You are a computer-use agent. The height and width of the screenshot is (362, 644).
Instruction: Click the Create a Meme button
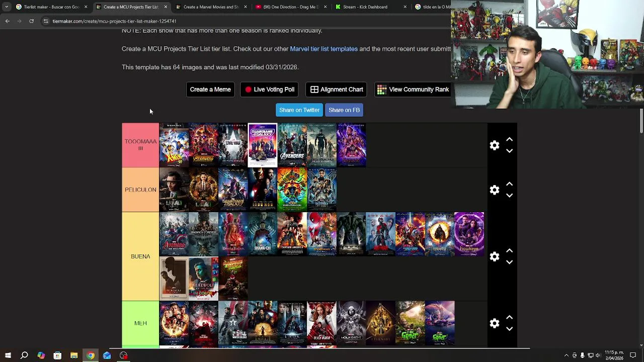[x=210, y=89]
